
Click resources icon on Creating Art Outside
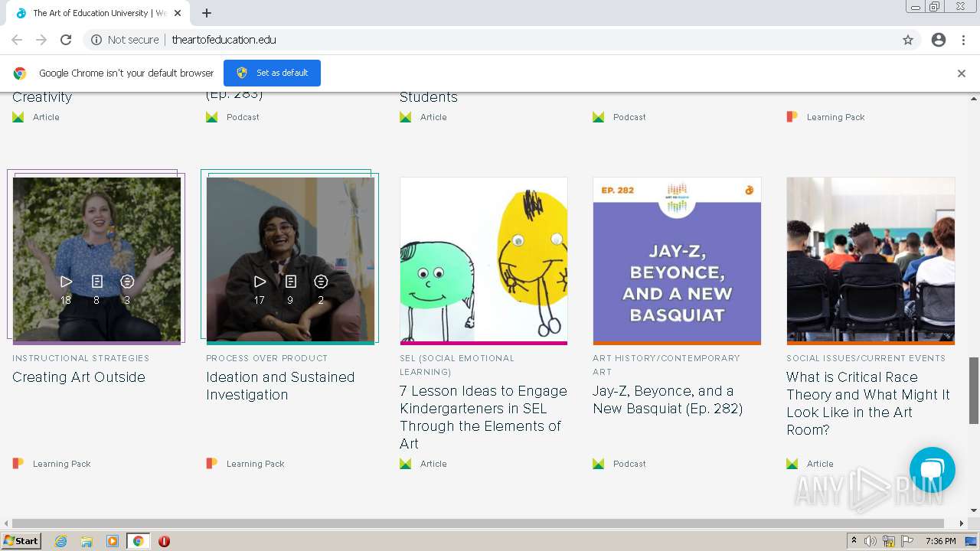(127, 282)
